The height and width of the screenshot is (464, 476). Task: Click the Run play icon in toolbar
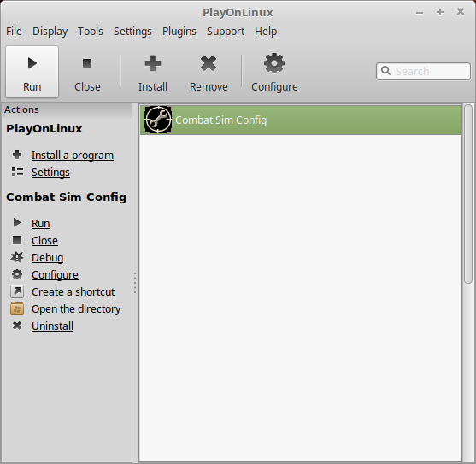coord(32,63)
